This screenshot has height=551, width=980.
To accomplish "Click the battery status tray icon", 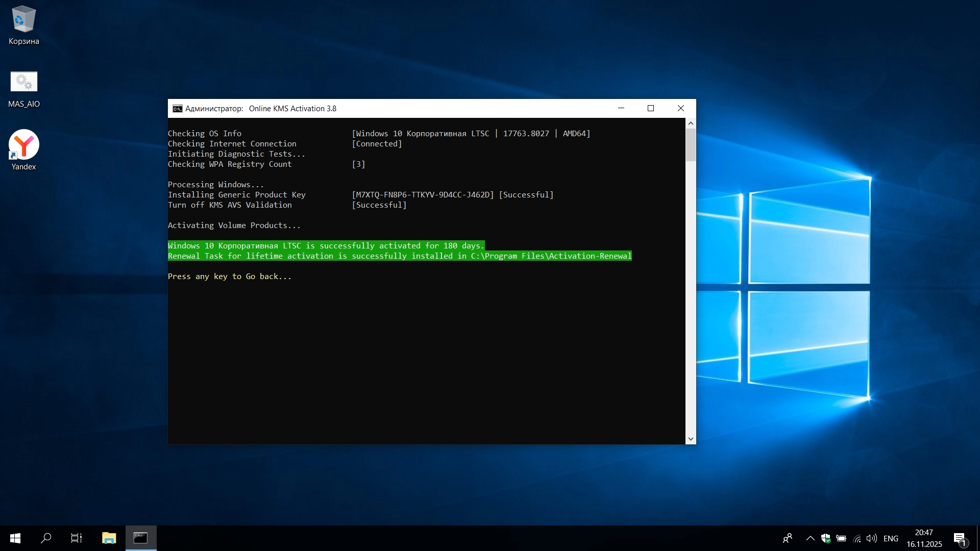I will pos(841,538).
